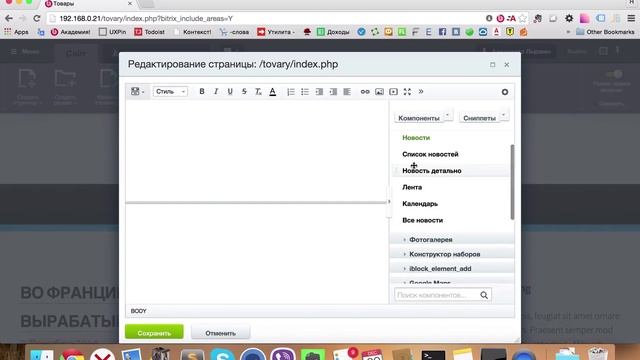This screenshot has height=360, width=640.
Task: Open the Facebook bookmark icon
Action: point(442,32)
